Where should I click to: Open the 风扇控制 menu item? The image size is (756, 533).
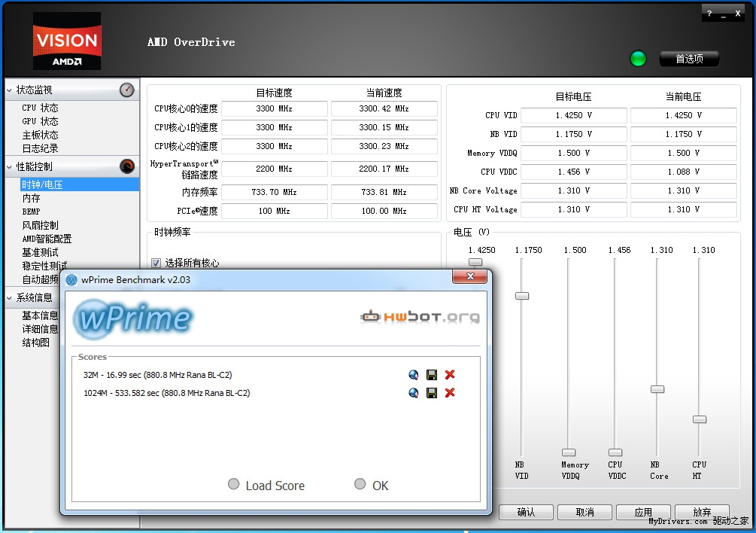(x=40, y=225)
